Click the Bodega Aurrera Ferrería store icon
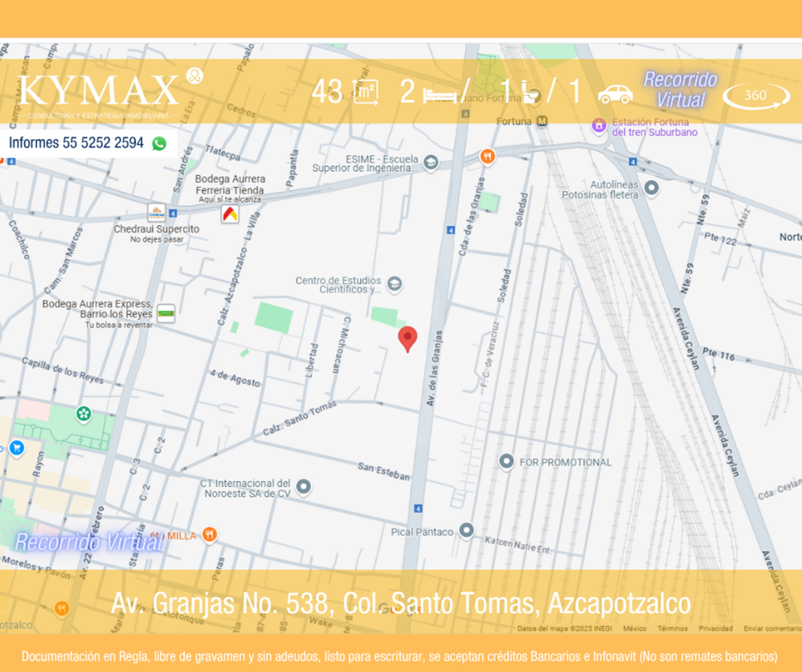Viewport: 802px width, 672px height. coord(230,214)
